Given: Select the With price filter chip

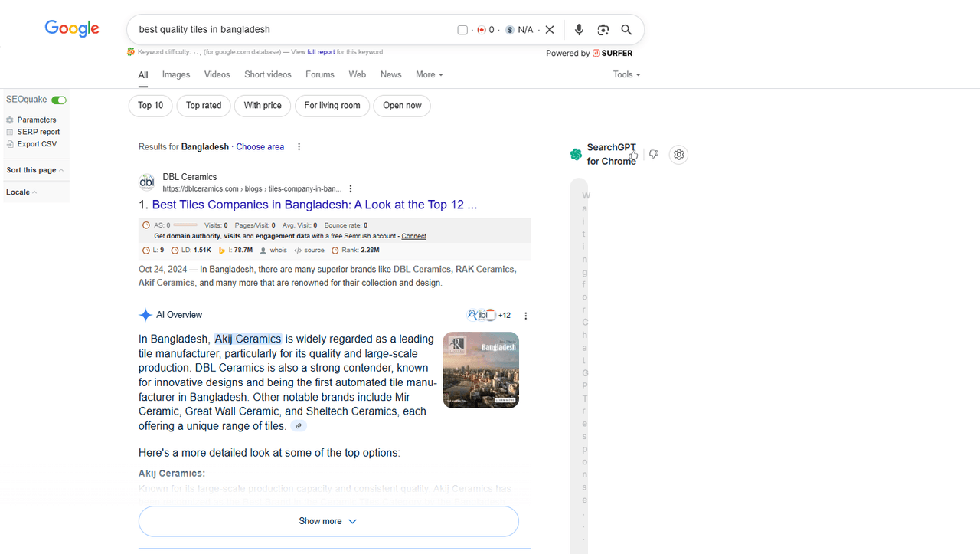Looking at the screenshot, I should click(x=263, y=106).
